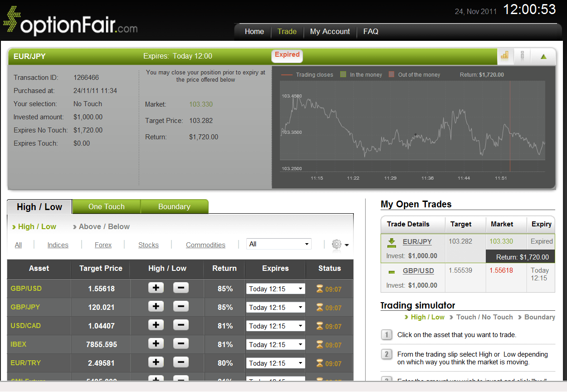Click the IBEX asset name in table

pos(19,344)
